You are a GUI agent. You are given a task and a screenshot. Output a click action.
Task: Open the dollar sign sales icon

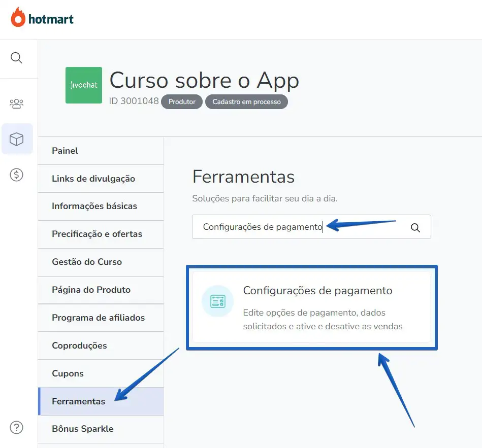[x=17, y=175]
